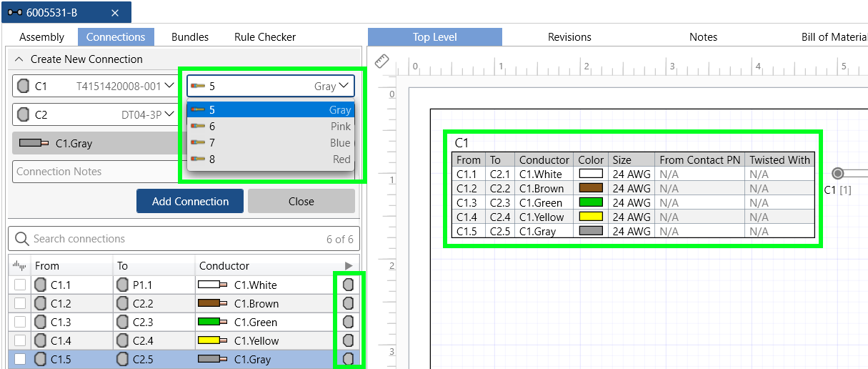Viewport: 868px width, 369px height.
Task: Click connector icon beside C2.4
Action: click(122, 340)
